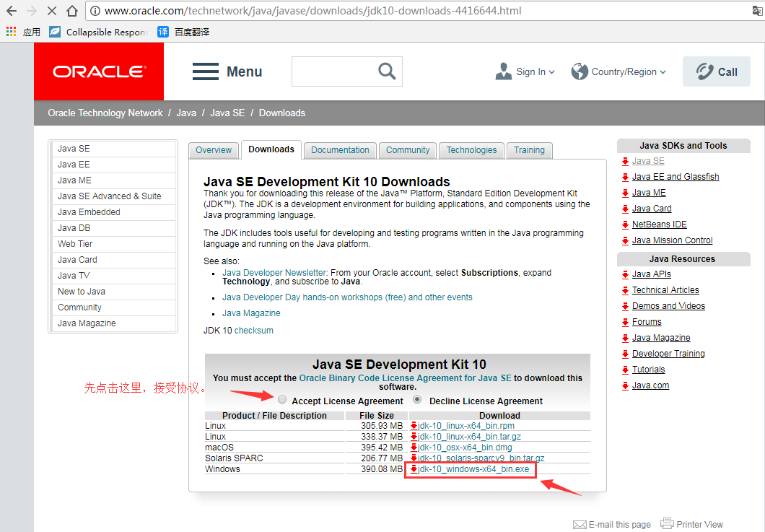This screenshot has width=765, height=532.
Task: Click the Country/Region globe icon
Action: pyautogui.click(x=580, y=71)
